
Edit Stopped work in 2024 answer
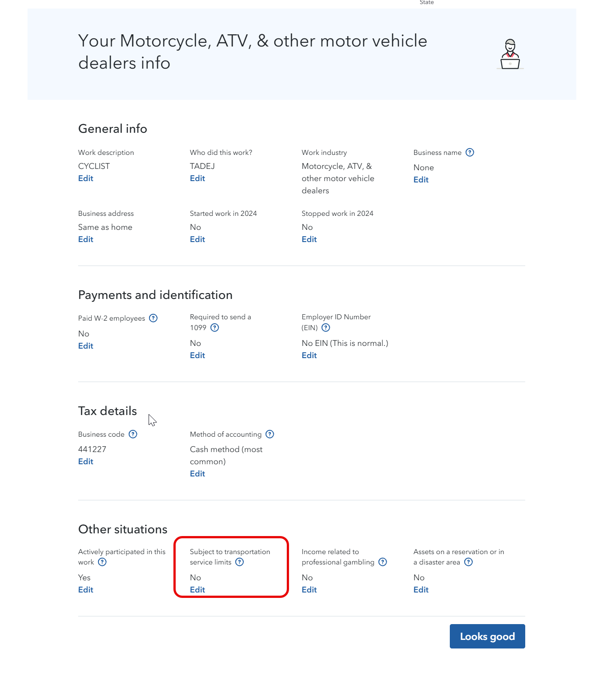[309, 239]
